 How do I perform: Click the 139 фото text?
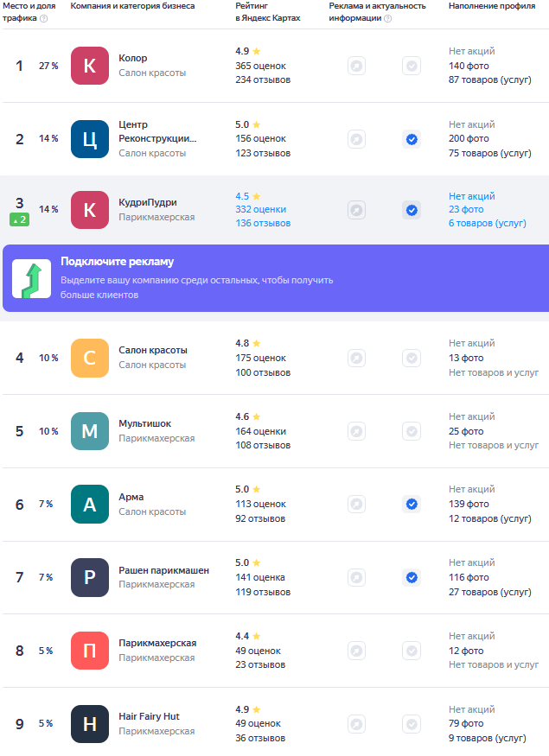469,504
